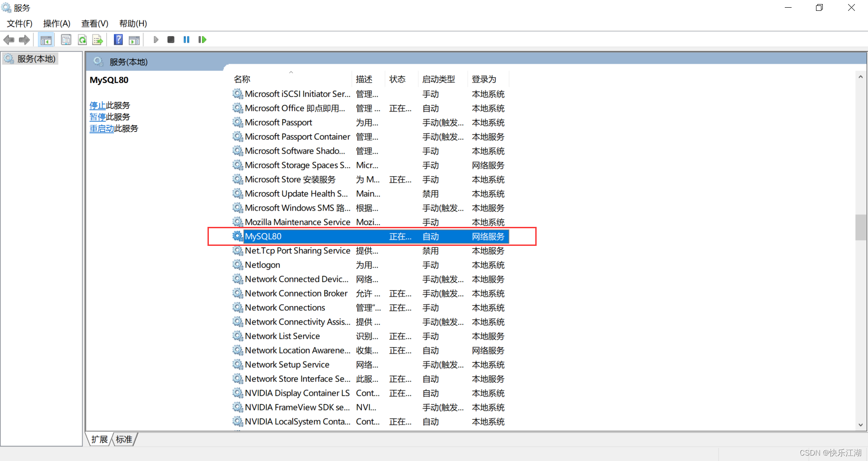Viewport: 868px width, 461px height.
Task: Open the Help question mark icon
Action: coord(118,40)
